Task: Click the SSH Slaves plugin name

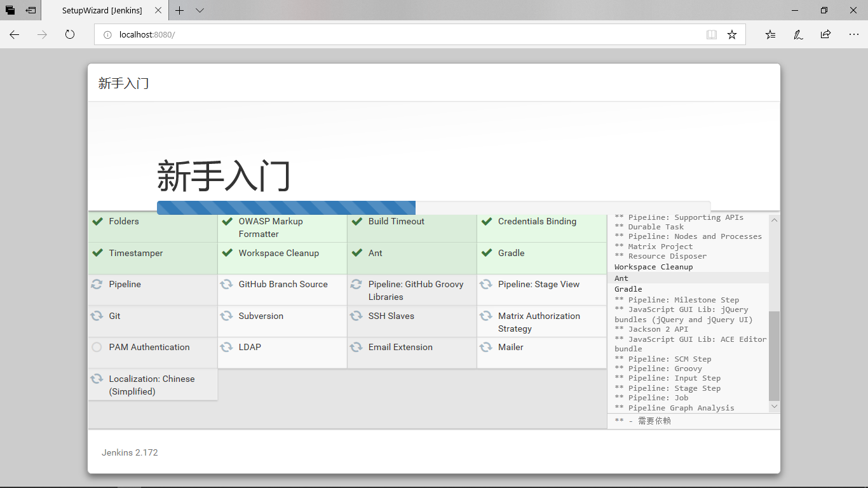Action: point(391,316)
